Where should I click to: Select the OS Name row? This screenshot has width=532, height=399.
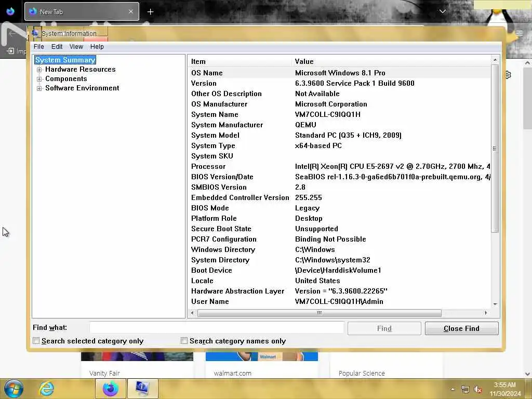[x=339, y=73]
